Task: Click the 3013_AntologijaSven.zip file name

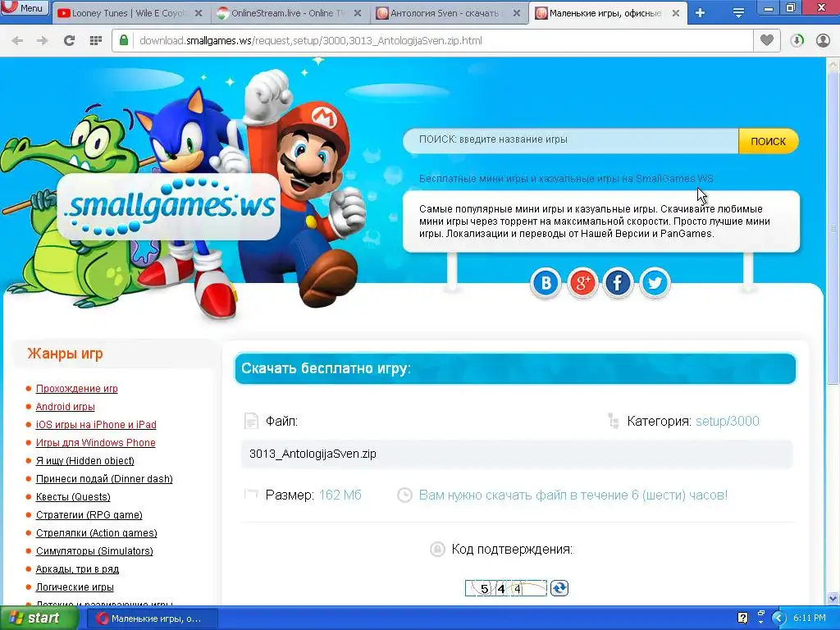Action: (x=313, y=454)
